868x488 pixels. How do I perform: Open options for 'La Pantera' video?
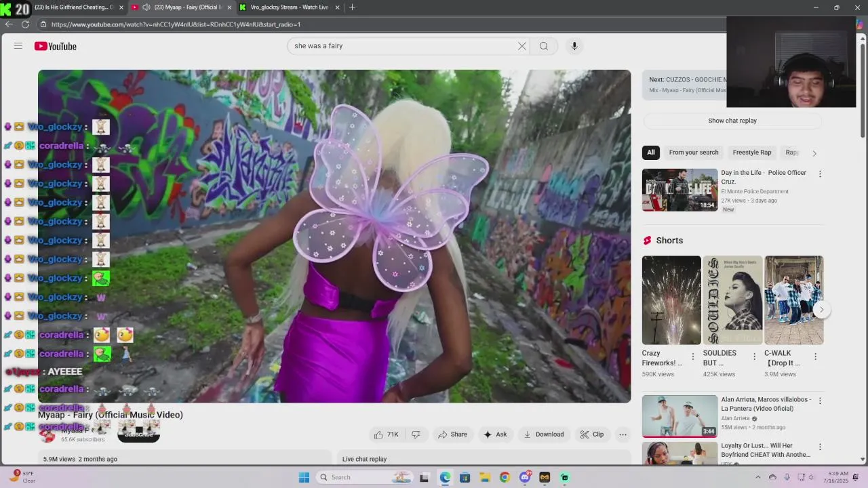(820, 401)
